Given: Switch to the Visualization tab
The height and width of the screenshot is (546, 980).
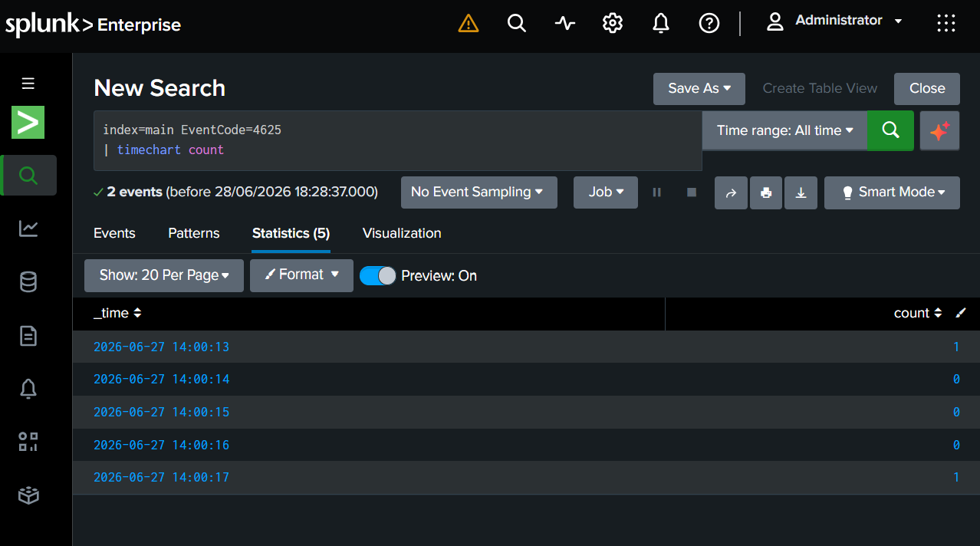Looking at the screenshot, I should point(402,233).
